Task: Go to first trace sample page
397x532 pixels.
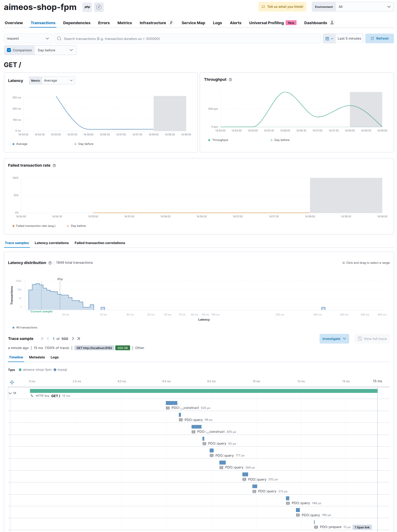Action: pos(42,339)
